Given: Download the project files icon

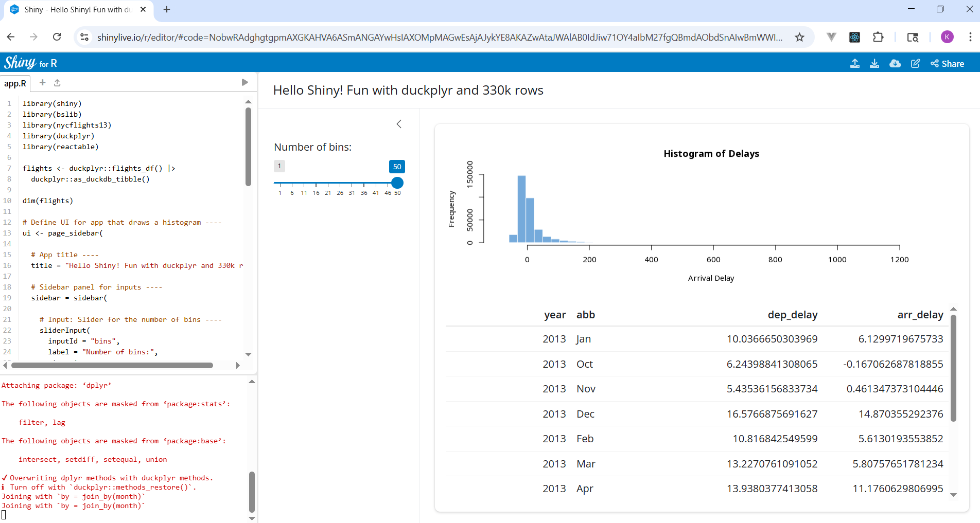Looking at the screenshot, I should [x=874, y=63].
